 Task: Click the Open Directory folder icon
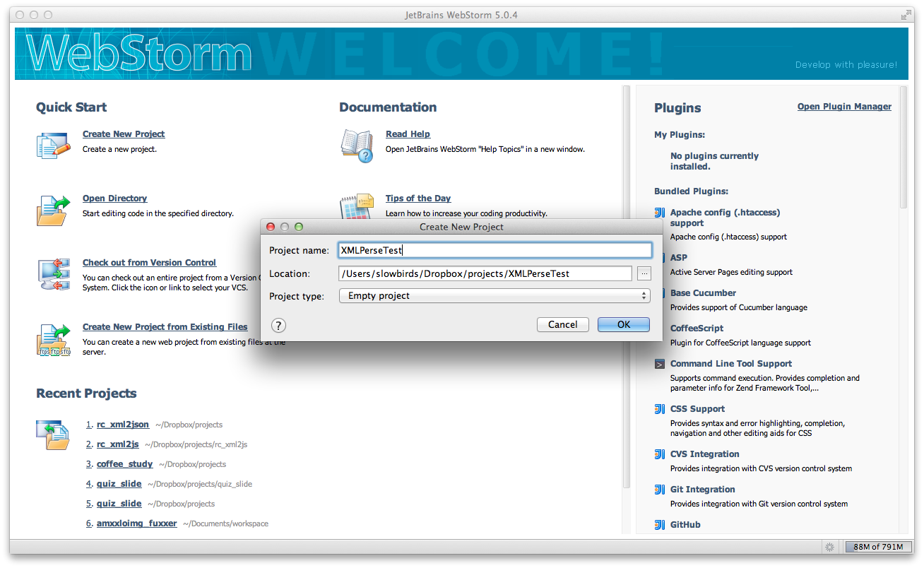coord(53,209)
